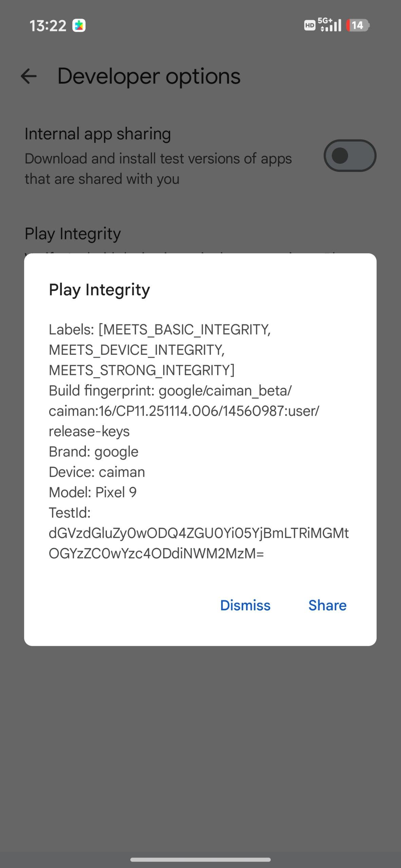Tap the 5G+ signal strength icon
This screenshot has height=868, width=401.
330,25
